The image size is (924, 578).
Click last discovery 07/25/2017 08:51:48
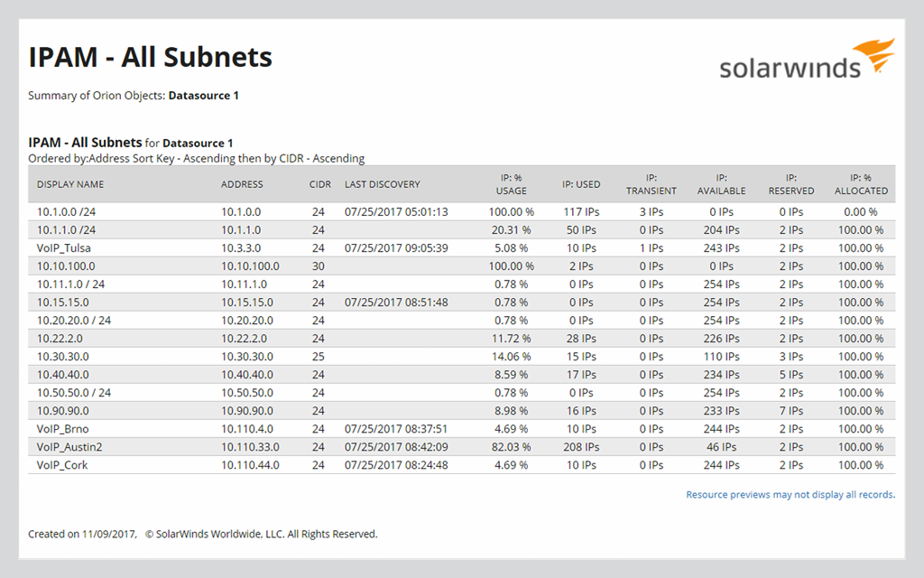tap(396, 303)
